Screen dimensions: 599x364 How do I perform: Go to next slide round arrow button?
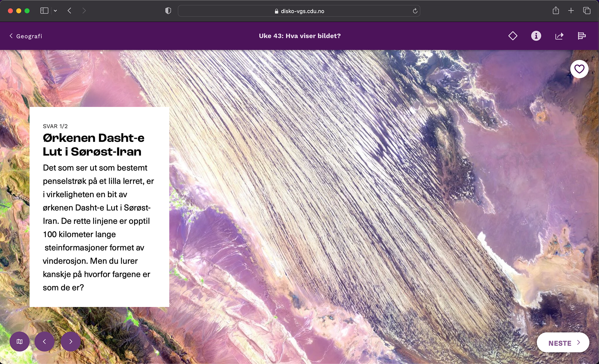pyautogui.click(x=71, y=342)
